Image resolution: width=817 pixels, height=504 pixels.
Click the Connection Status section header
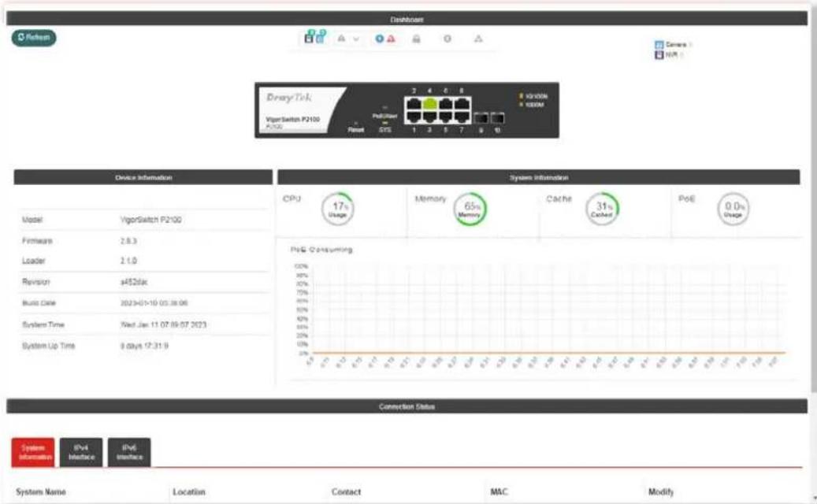click(407, 406)
